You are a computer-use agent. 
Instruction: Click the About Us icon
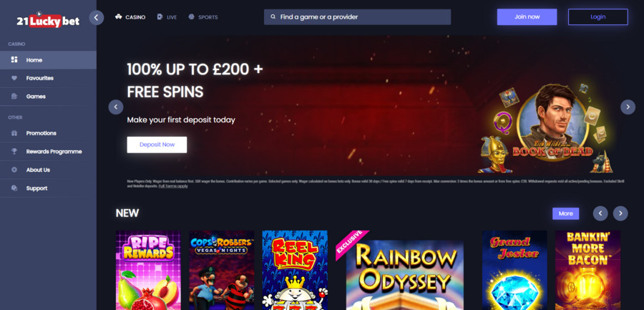pyautogui.click(x=14, y=170)
